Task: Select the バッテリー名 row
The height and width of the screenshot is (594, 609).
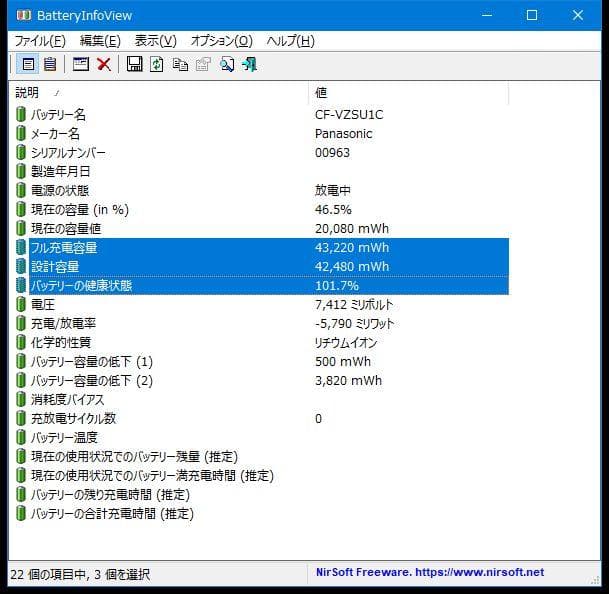Action: click(x=262, y=115)
